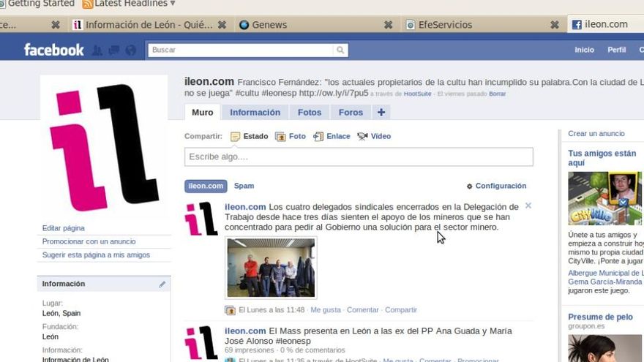Click the Latest Headlines RSS icon
This screenshot has width=644, height=362.
[88, 4]
